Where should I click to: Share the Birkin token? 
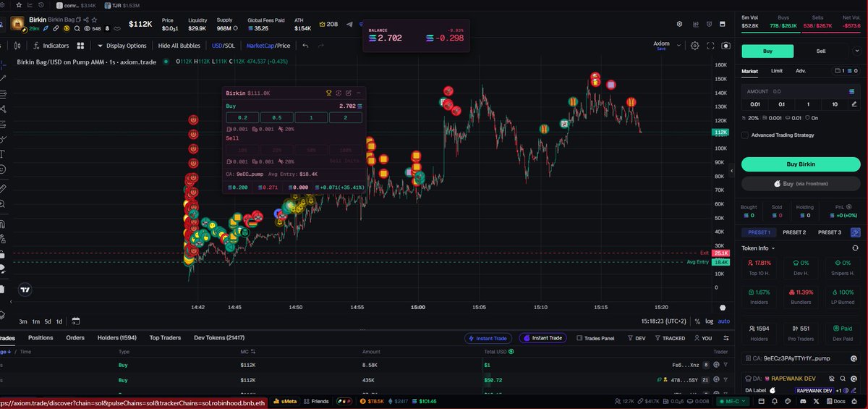[x=87, y=20]
